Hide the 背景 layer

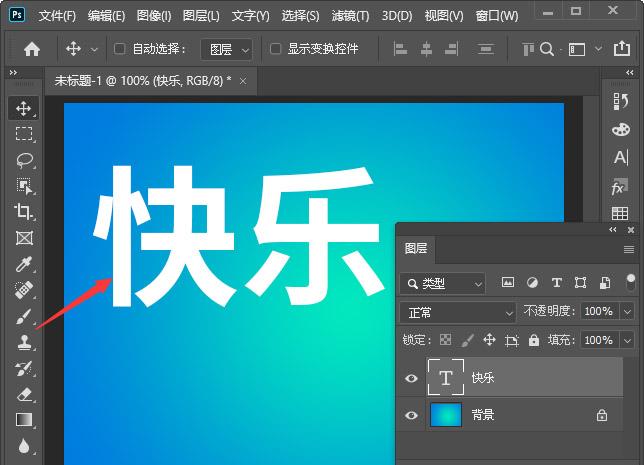(x=411, y=415)
